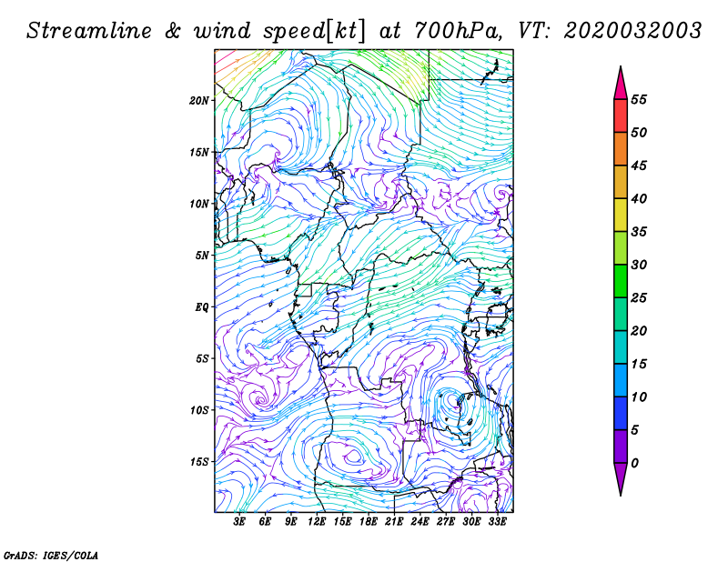Click the colorbar value label 0
This screenshot has width=728, height=562.
pos(635,463)
